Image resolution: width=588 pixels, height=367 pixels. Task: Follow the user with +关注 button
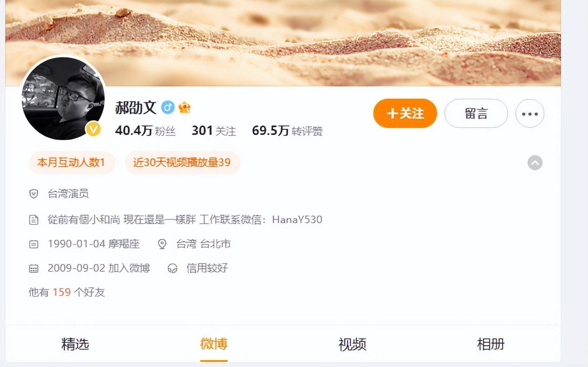click(405, 113)
